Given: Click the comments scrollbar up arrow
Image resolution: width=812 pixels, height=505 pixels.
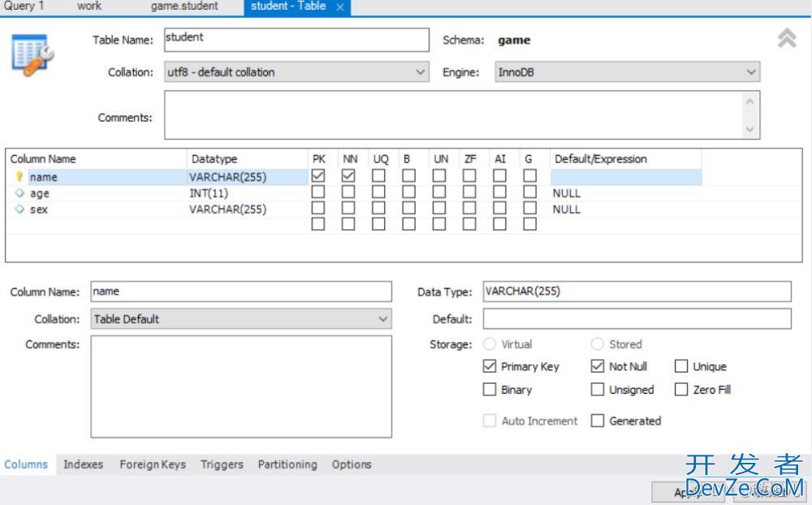Looking at the screenshot, I should point(749,101).
